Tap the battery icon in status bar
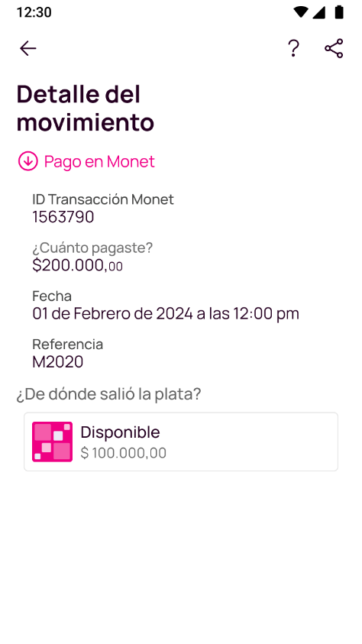This screenshot has width=362, height=644. [339, 12]
